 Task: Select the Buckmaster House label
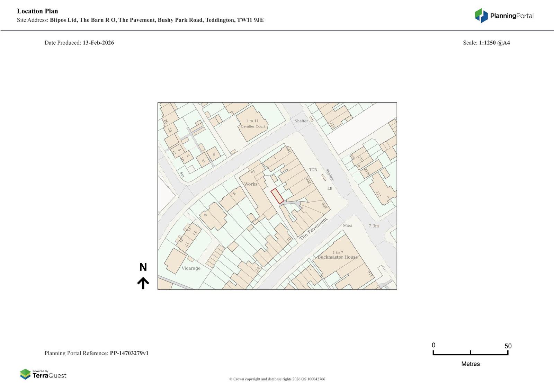coord(338,257)
